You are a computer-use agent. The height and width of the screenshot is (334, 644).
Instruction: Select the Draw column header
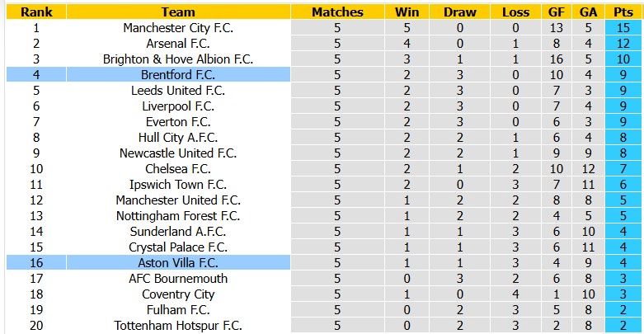point(459,12)
